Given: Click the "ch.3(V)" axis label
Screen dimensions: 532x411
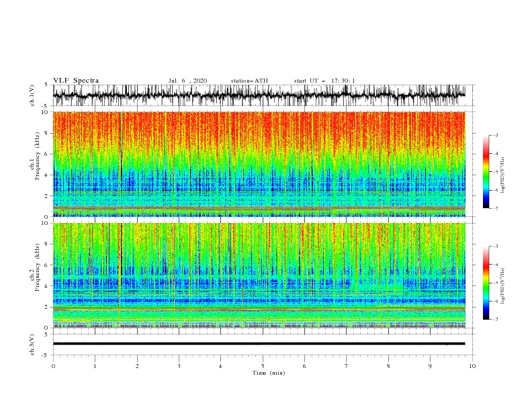Looking at the screenshot, I should pos(32,345).
